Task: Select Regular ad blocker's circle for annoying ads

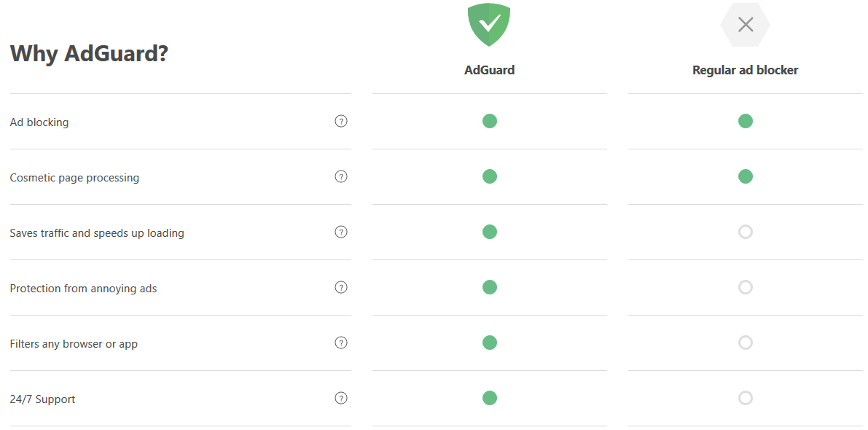Action: 745,287
